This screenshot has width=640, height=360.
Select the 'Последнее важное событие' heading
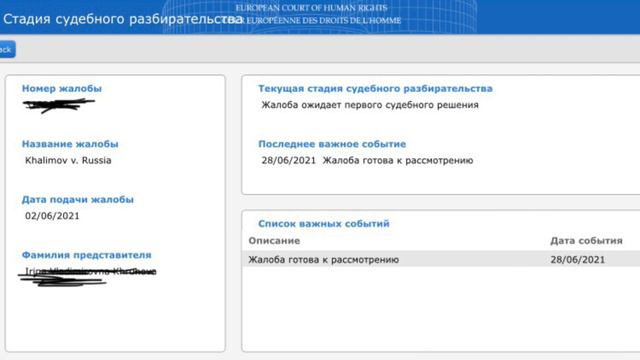(332, 144)
